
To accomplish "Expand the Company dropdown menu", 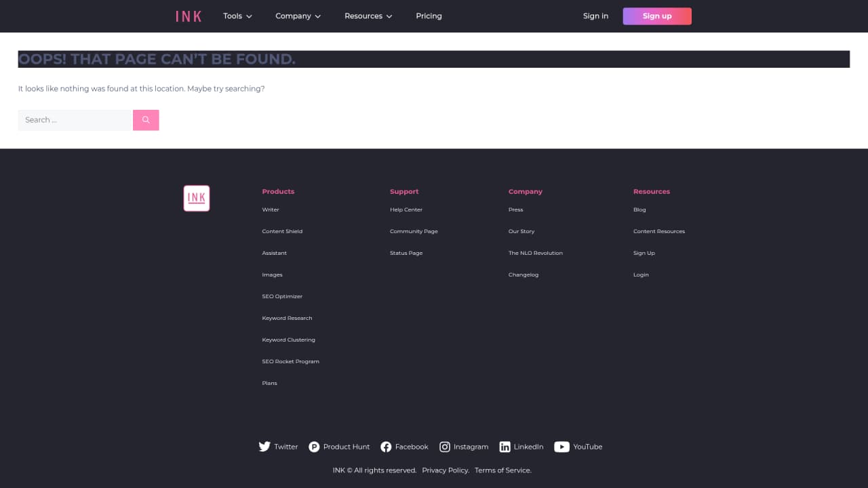I will pos(298,16).
